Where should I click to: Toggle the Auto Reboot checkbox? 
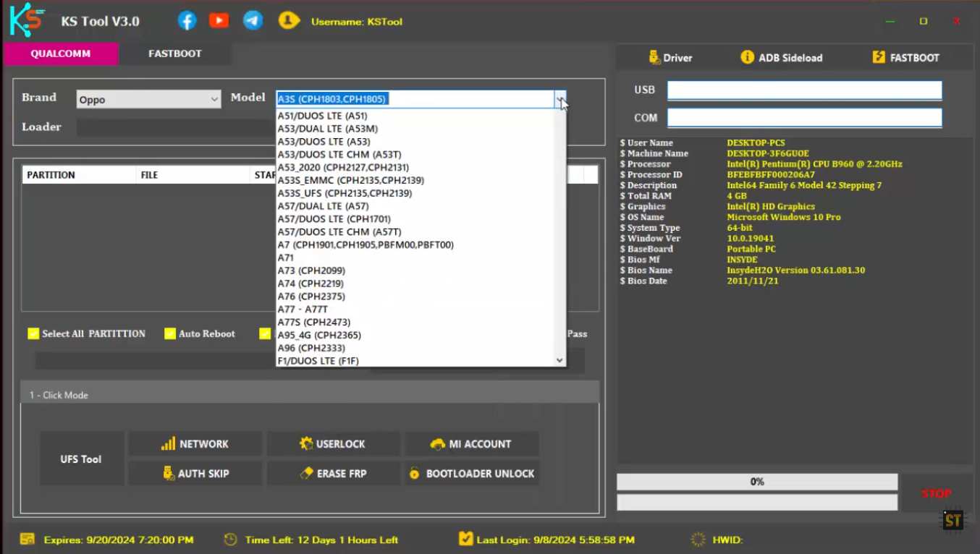pyautogui.click(x=170, y=333)
